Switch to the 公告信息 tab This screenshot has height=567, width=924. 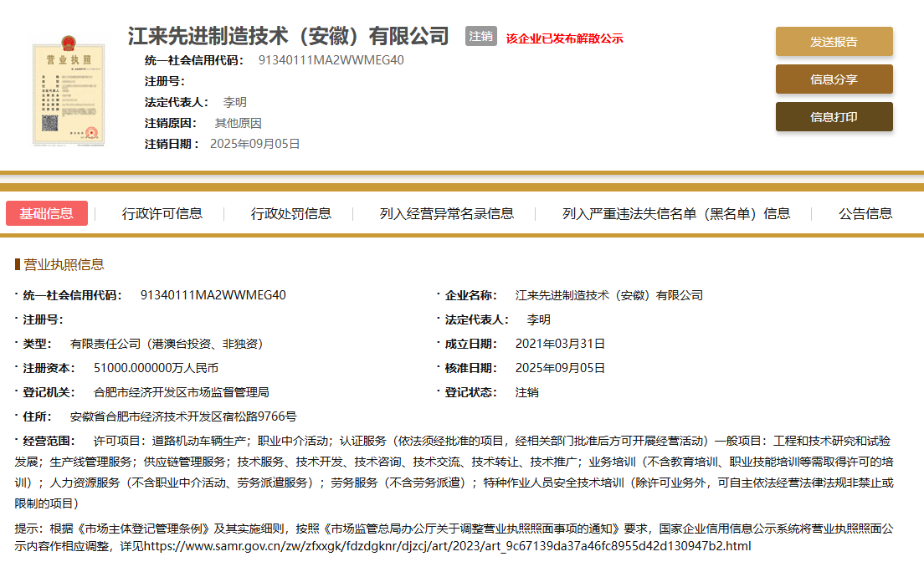(865, 213)
